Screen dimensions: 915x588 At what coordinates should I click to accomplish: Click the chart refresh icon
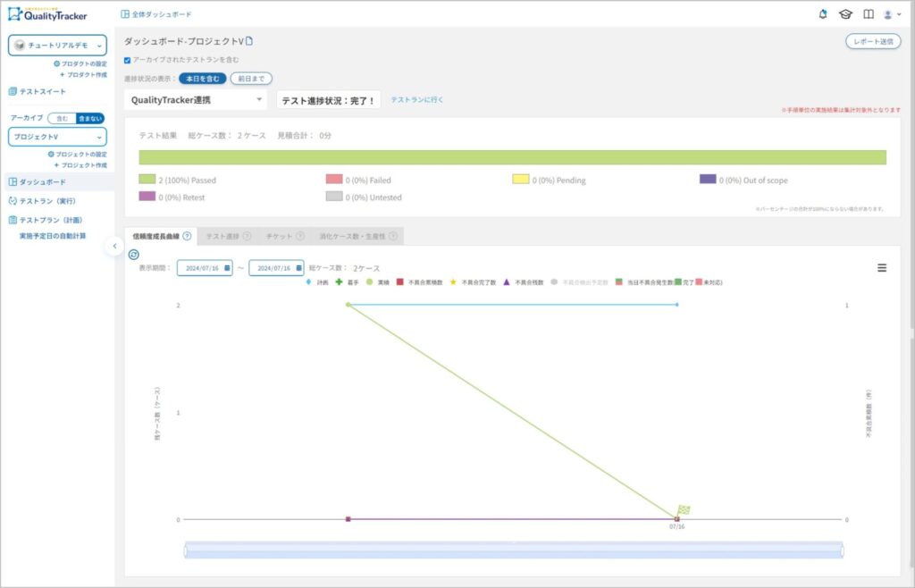(134, 255)
